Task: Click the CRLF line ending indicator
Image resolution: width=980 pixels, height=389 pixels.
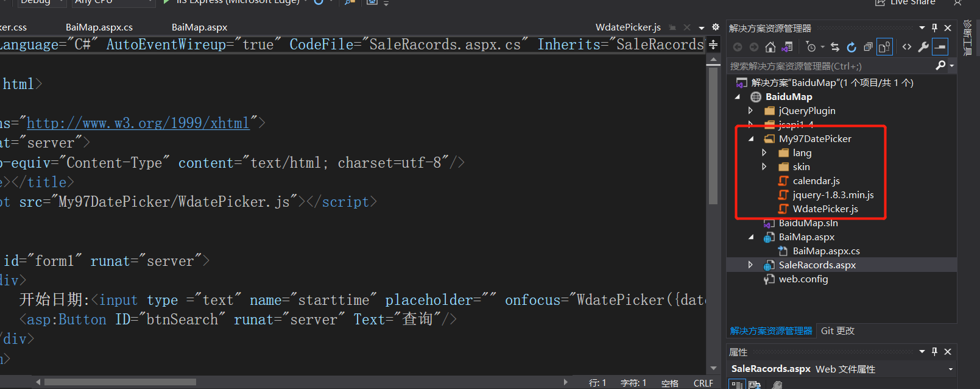Action: click(x=703, y=383)
